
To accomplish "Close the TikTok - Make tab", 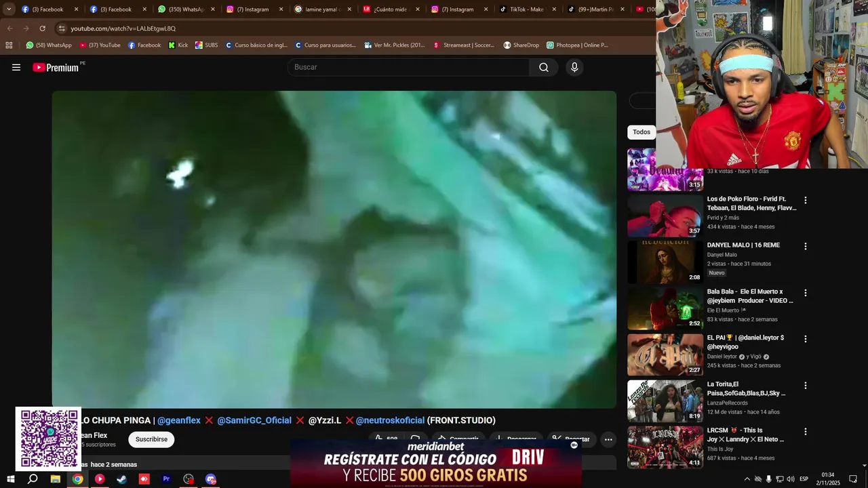I will coord(554,9).
